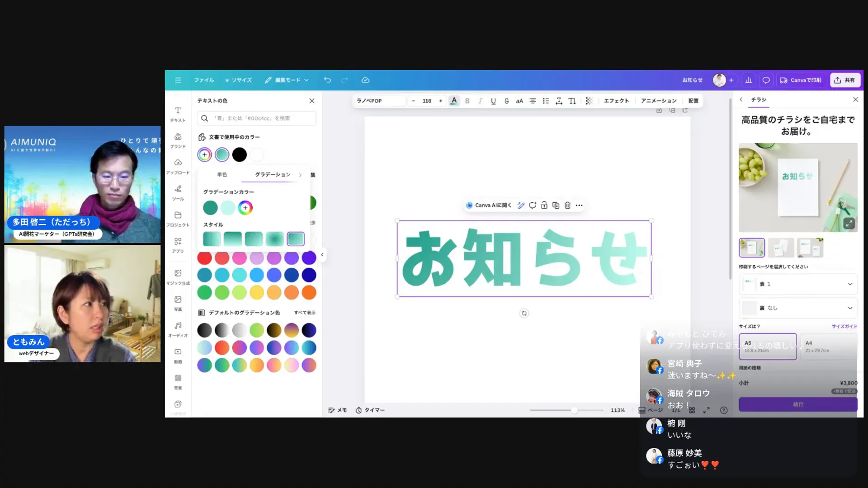Select the 動画 sidebar icon

(178, 355)
